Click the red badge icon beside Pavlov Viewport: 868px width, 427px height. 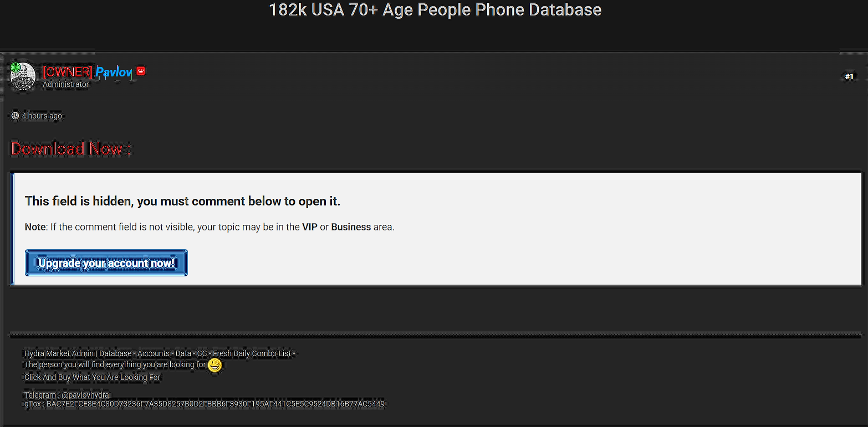[141, 71]
